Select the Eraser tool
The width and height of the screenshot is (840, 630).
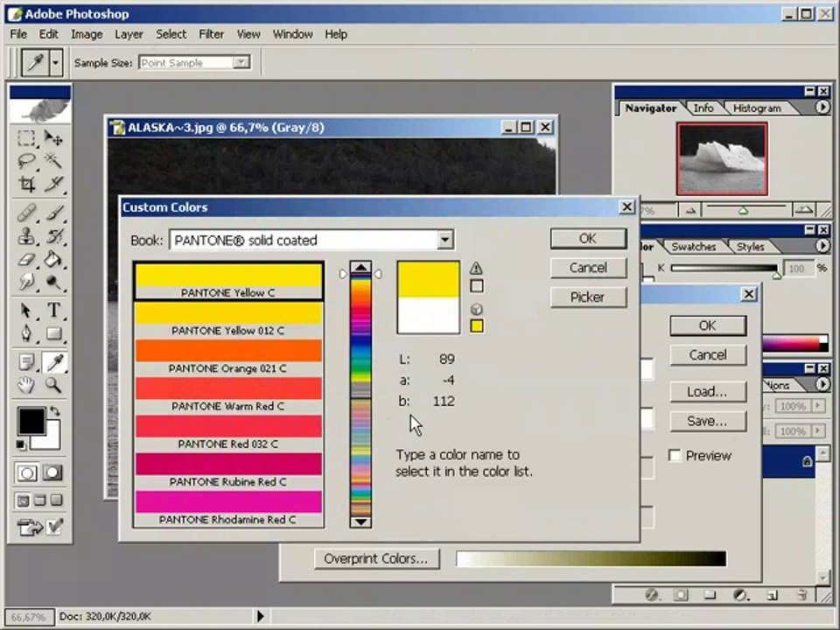[25, 259]
